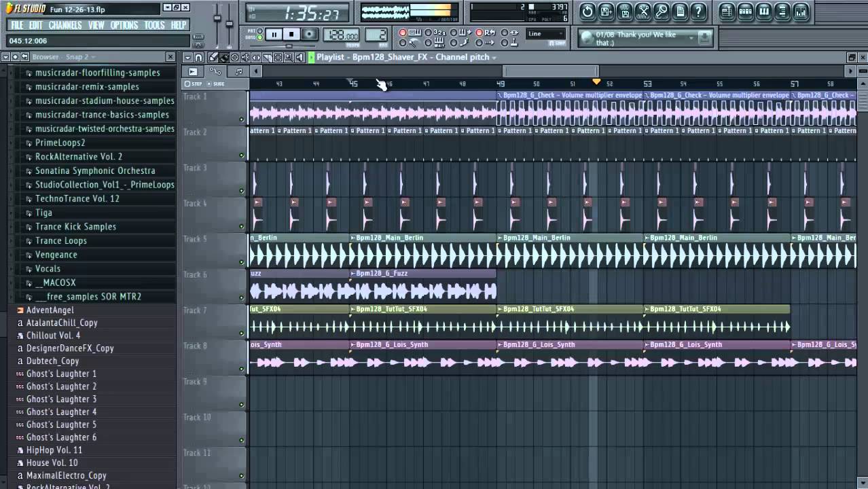This screenshot has height=489, width=868.
Task: Click the speaker Playback tool in Playlist
Action: 300,57
